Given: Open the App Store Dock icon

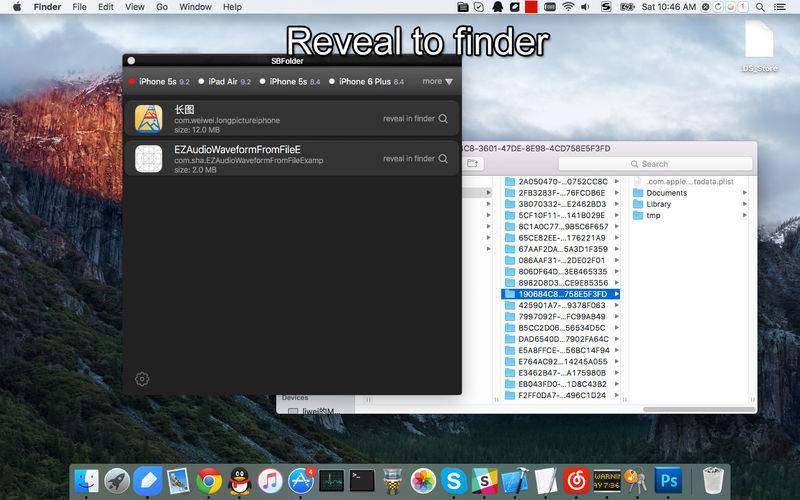Looking at the screenshot, I should coord(301,481).
